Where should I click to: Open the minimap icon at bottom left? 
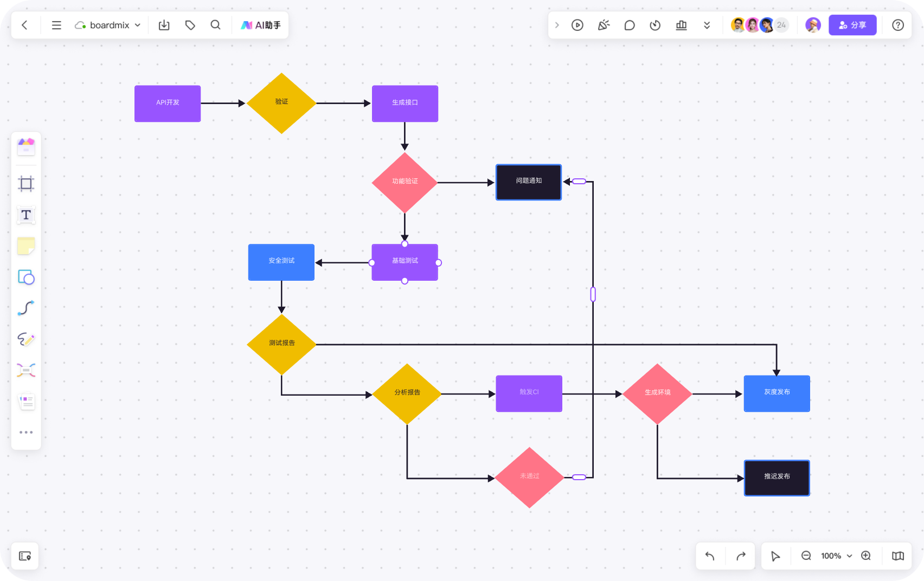tap(25, 556)
